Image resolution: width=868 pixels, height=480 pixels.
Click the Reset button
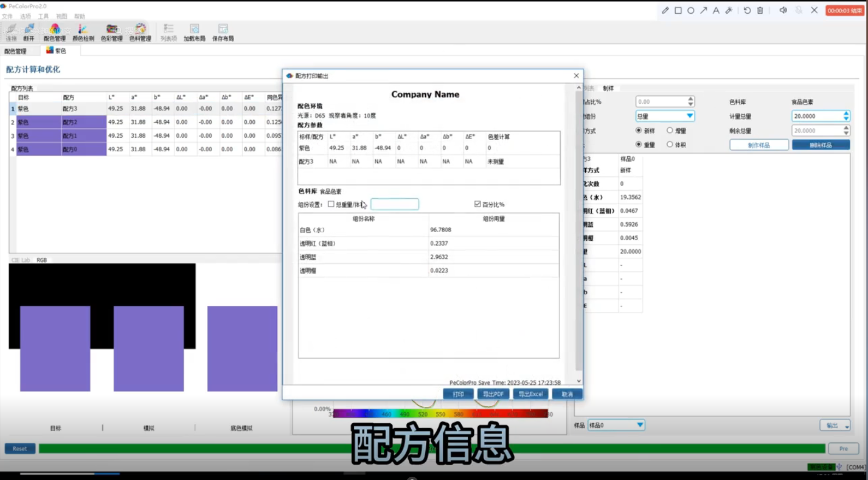pyautogui.click(x=20, y=449)
